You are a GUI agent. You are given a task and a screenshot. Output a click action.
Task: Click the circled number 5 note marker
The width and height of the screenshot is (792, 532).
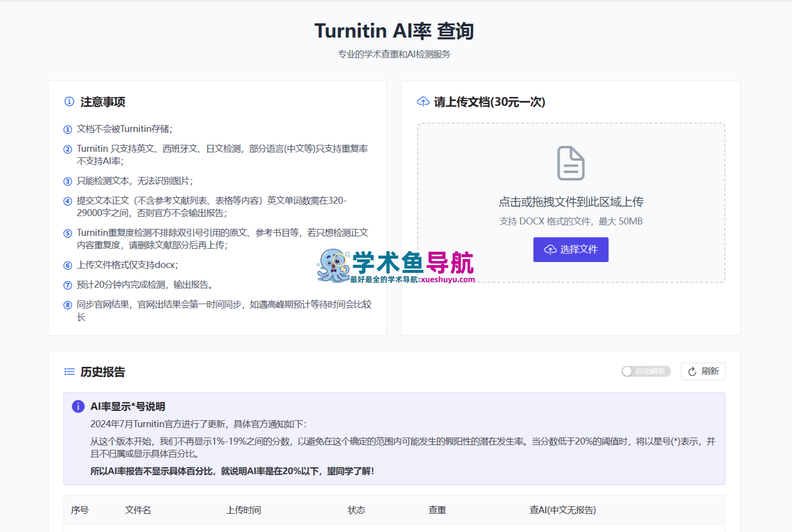[68, 233]
